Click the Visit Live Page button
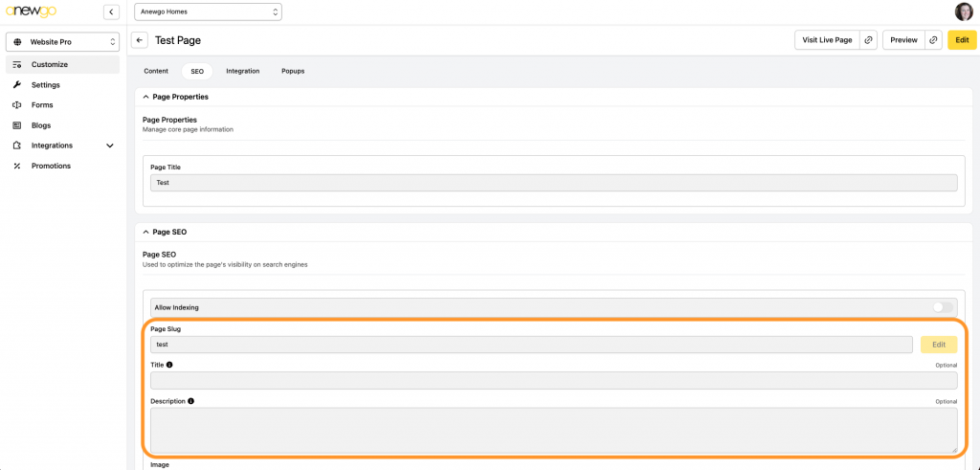980x470 pixels. point(824,40)
